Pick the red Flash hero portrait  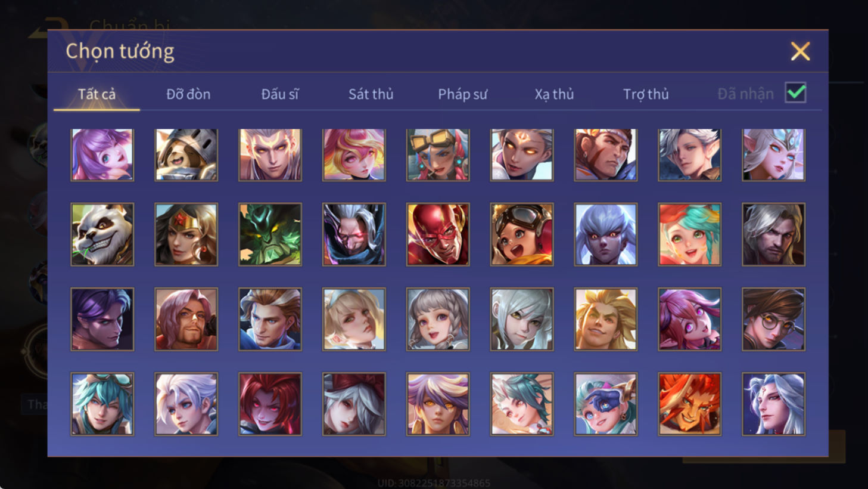[x=438, y=234]
